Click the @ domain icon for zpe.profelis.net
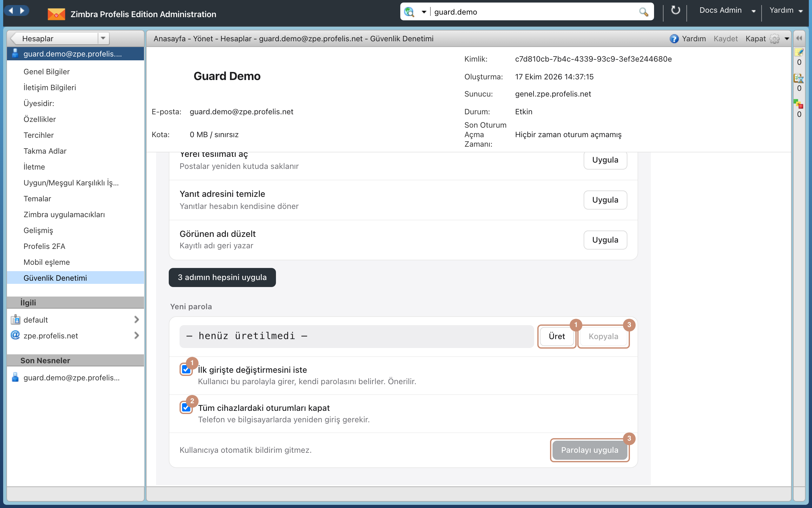The image size is (812, 508). [16, 335]
